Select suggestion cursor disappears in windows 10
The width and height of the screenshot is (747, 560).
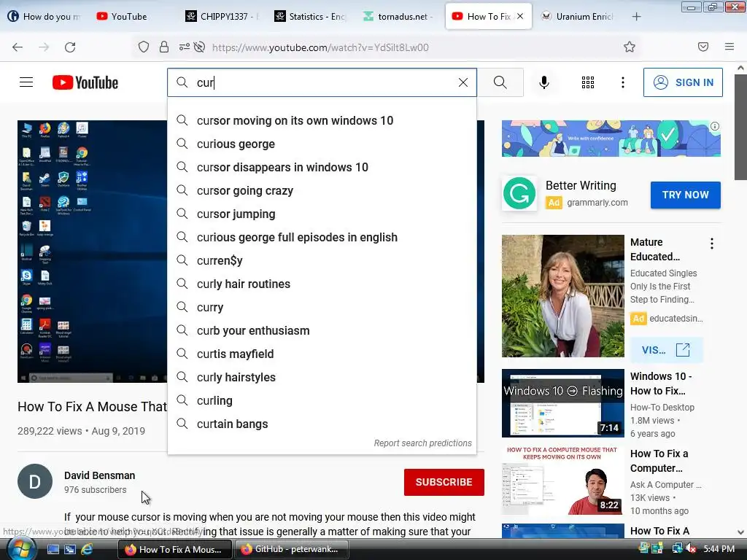click(322, 167)
